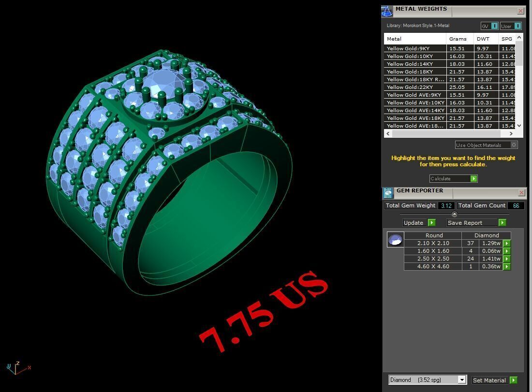
Task: Click the SPG column header
Action: click(507, 39)
